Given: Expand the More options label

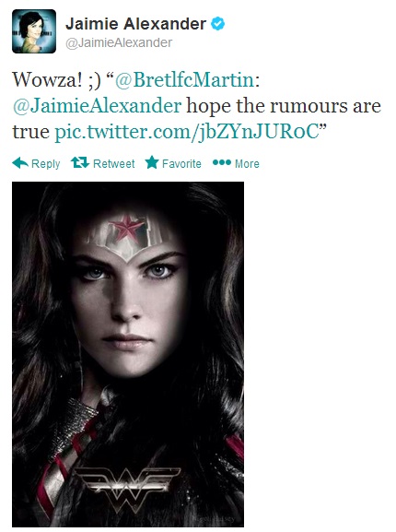Looking at the screenshot, I should pos(248,164).
